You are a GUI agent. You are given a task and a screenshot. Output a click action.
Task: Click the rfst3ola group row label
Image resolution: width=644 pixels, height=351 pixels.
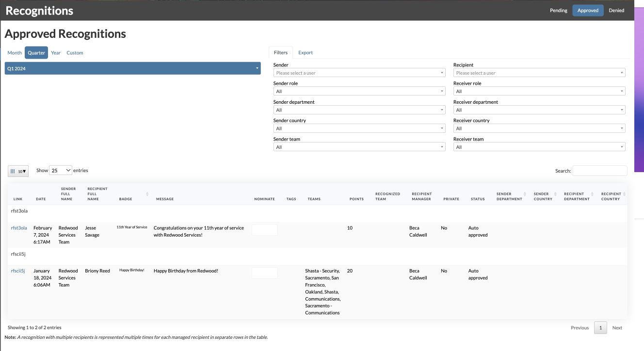point(19,211)
